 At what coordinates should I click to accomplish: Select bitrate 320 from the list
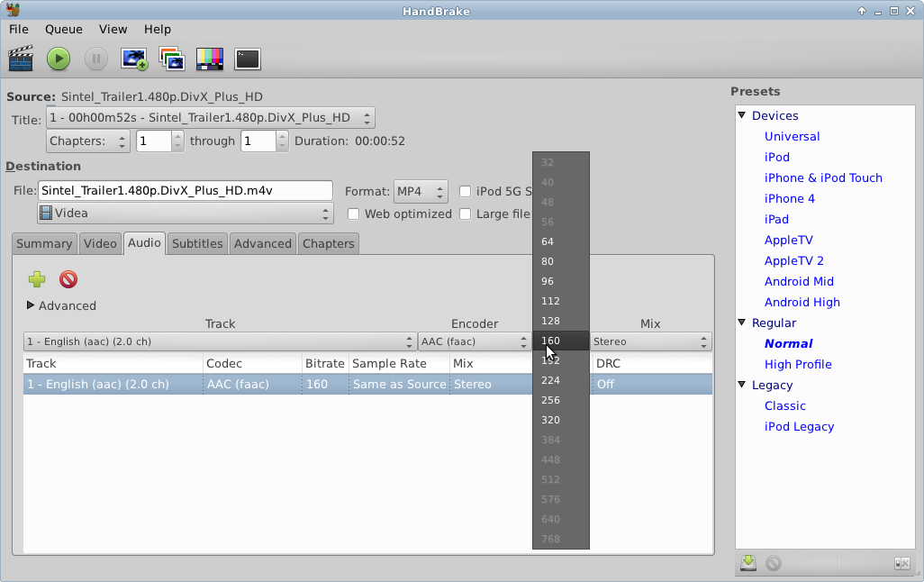561,420
